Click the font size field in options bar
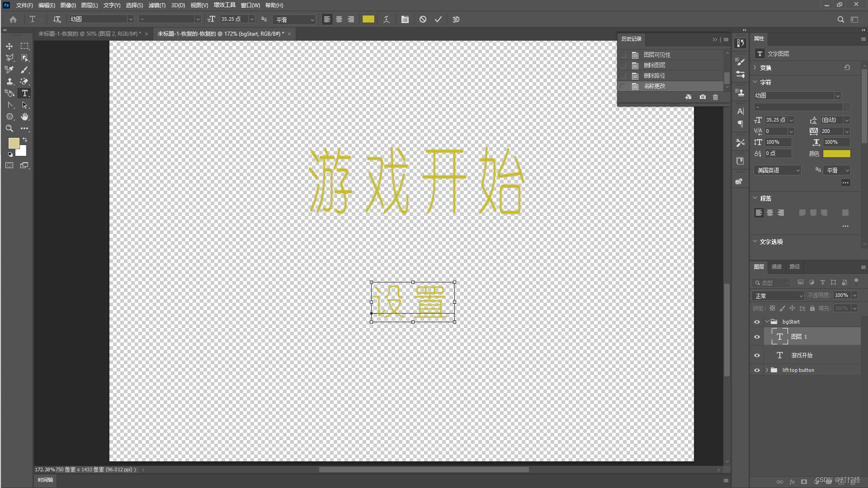The image size is (868, 488). (233, 19)
